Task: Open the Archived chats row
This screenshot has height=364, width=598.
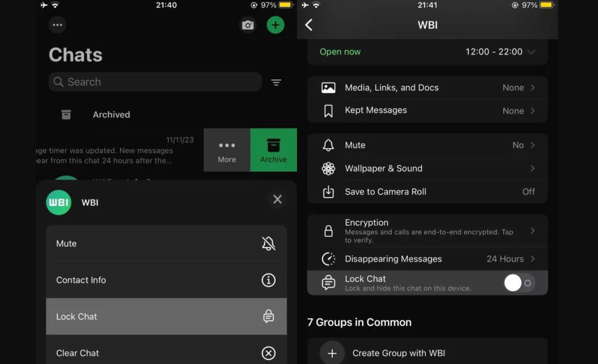Action: pos(111,114)
